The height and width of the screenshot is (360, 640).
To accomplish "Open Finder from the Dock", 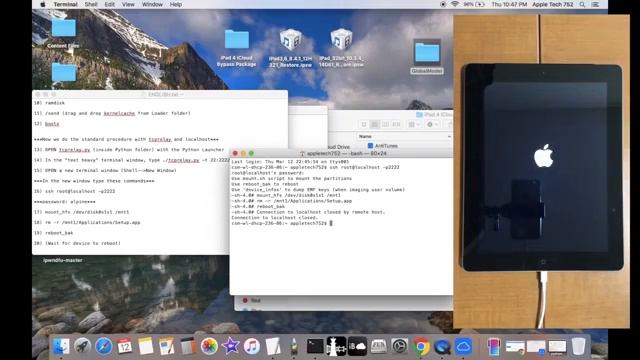I will [x=61, y=347].
